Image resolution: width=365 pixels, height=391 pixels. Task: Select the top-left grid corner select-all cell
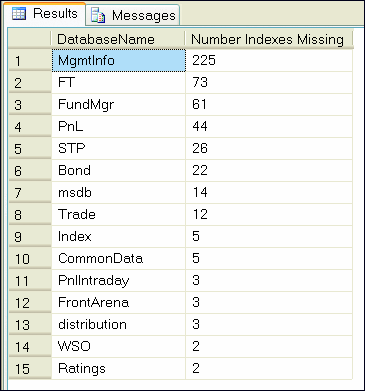click(x=30, y=39)
